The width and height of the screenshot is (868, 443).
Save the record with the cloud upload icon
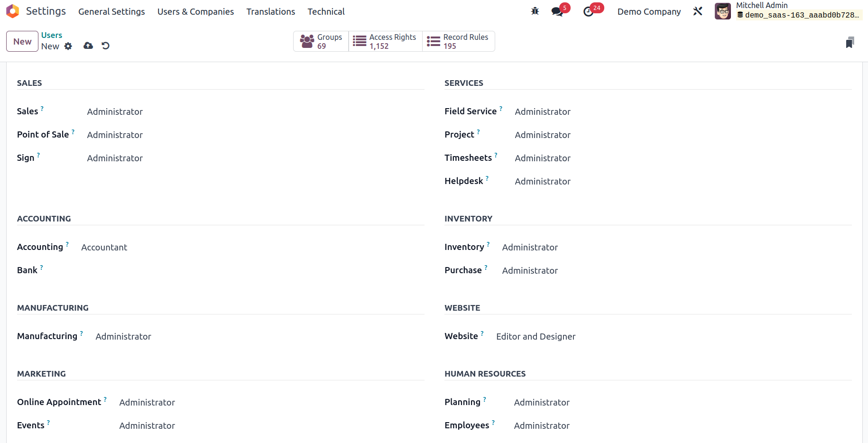coord(88,46)
